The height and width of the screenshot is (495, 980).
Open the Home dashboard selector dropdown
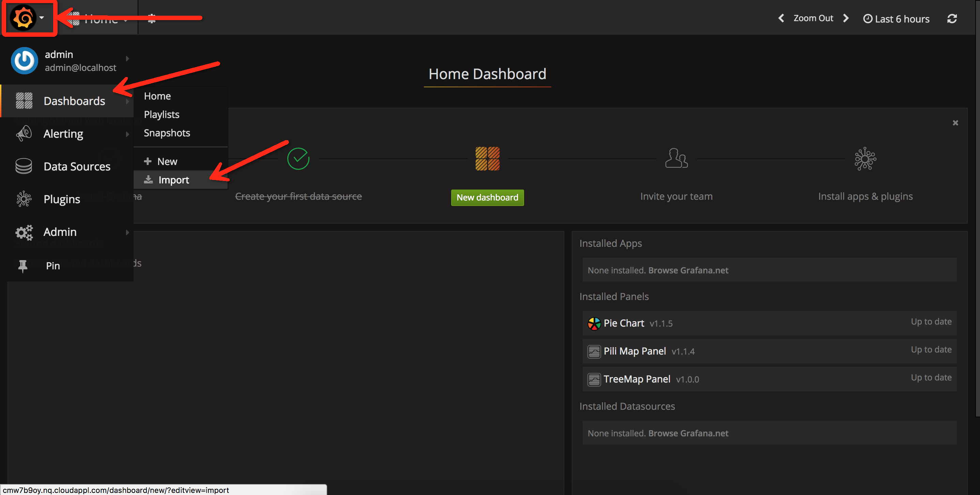(98, 18)
